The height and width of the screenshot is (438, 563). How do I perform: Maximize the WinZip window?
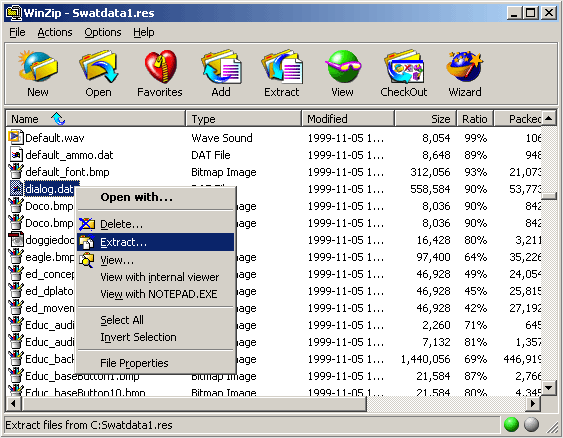tap(530, 13)
